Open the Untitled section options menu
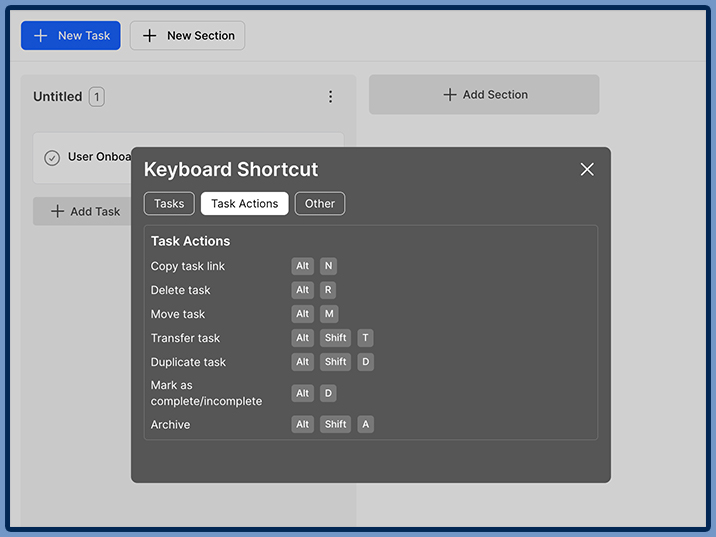This screenshot has width=716, height=537. point(331,97)
